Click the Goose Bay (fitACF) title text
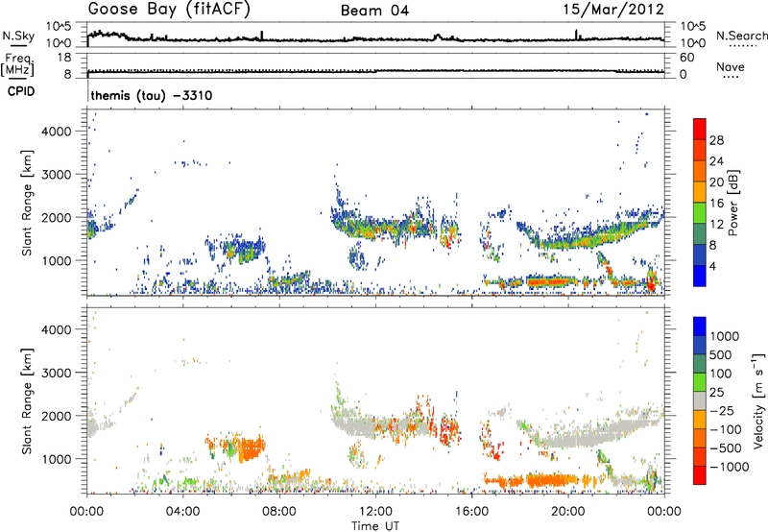This screenshot has height=532, width=768. (169, 10)
